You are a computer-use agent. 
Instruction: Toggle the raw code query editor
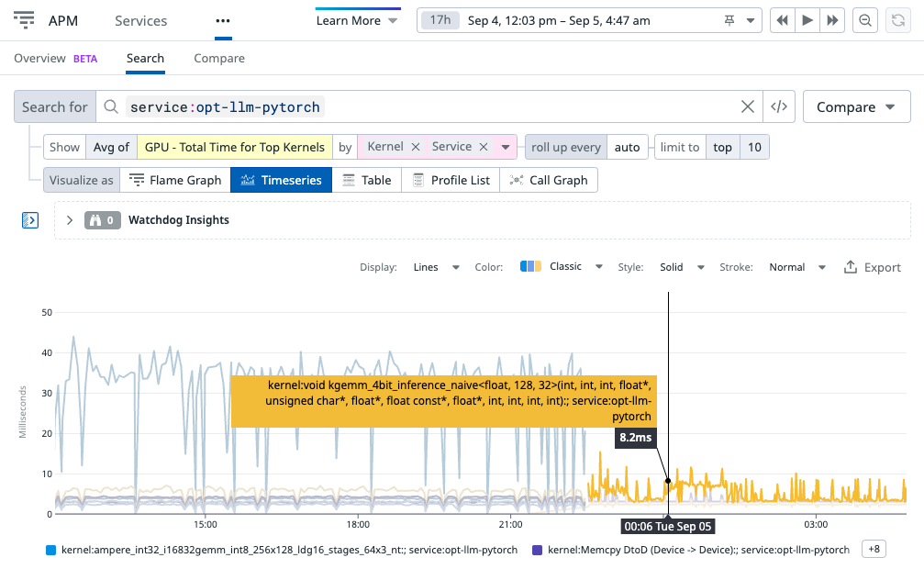pyautogui.click(x=779, y=106)
